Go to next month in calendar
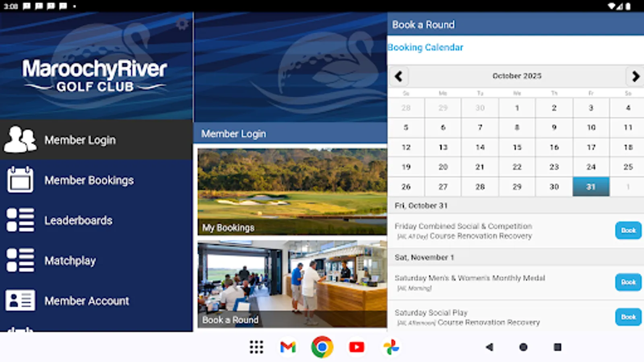 (x=635, y=76)
